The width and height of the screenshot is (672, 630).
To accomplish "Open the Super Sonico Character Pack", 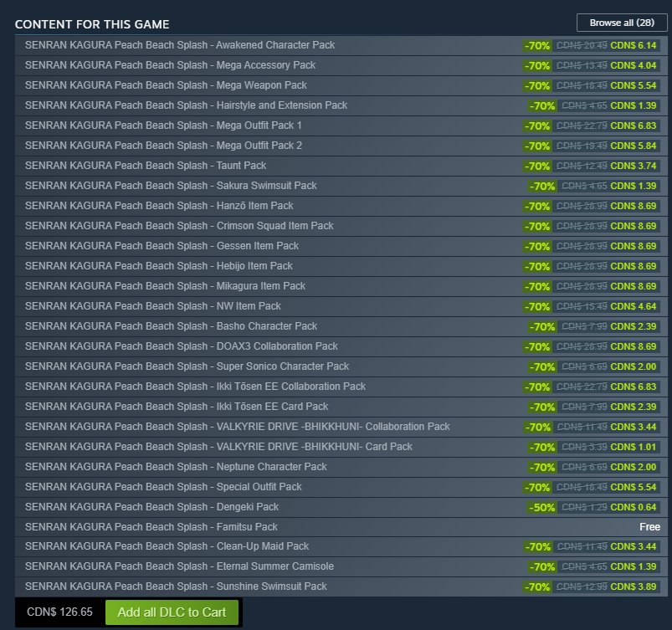I will 341,366.
